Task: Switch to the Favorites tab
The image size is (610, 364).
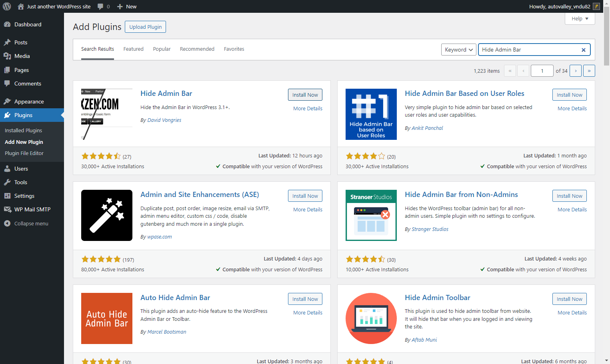Action: click(234, 49)
